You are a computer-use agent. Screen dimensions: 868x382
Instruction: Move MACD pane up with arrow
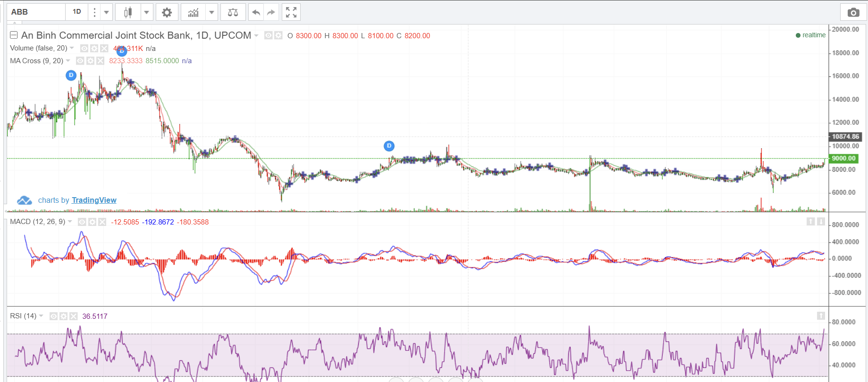[x=810, y=221]
